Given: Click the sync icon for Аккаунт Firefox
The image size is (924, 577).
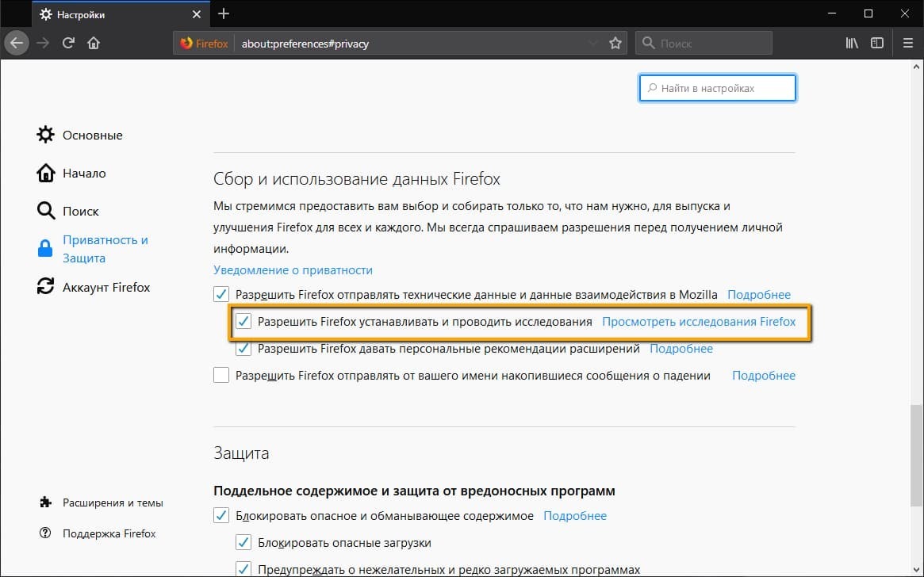Looking at the screenshot, I should [45, 287].
